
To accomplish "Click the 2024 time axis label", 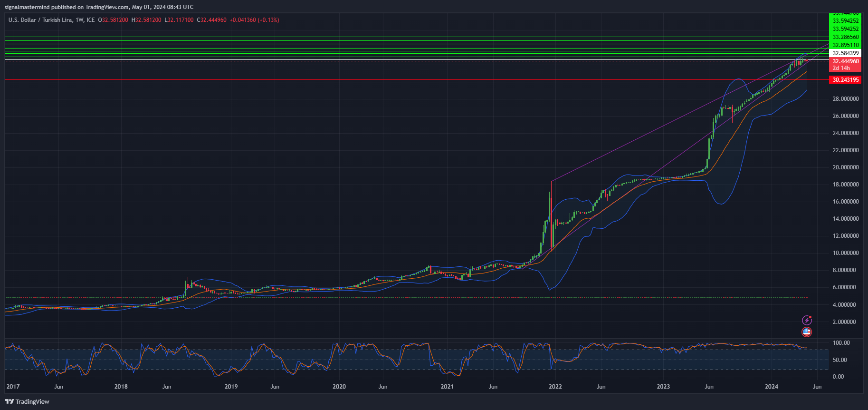I will pos(772,387).
